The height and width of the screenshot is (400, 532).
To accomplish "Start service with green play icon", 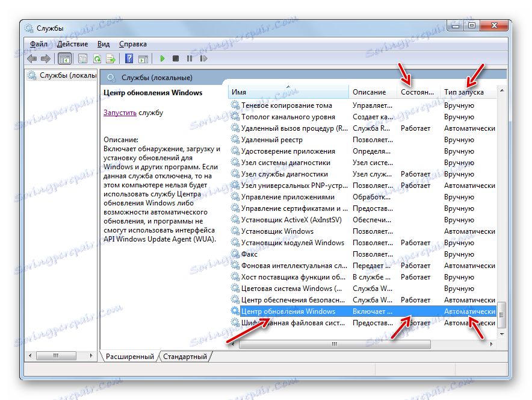I will tap(162, 59).
